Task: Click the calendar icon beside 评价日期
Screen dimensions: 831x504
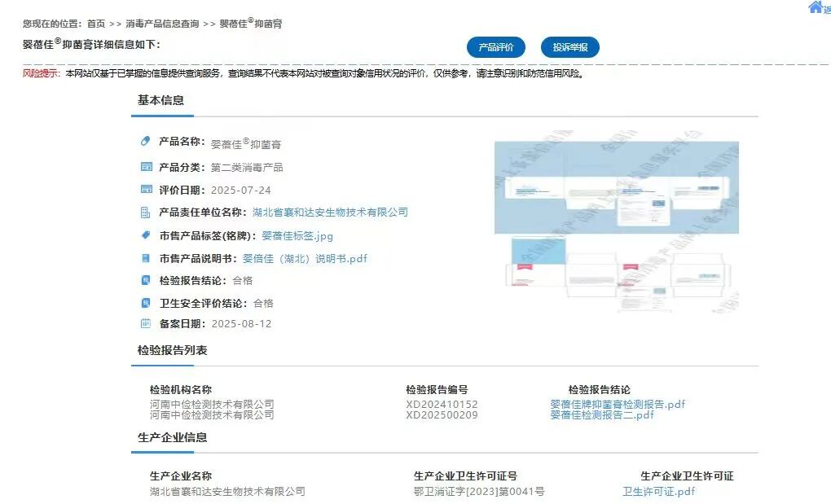Action: pos(146,190)
